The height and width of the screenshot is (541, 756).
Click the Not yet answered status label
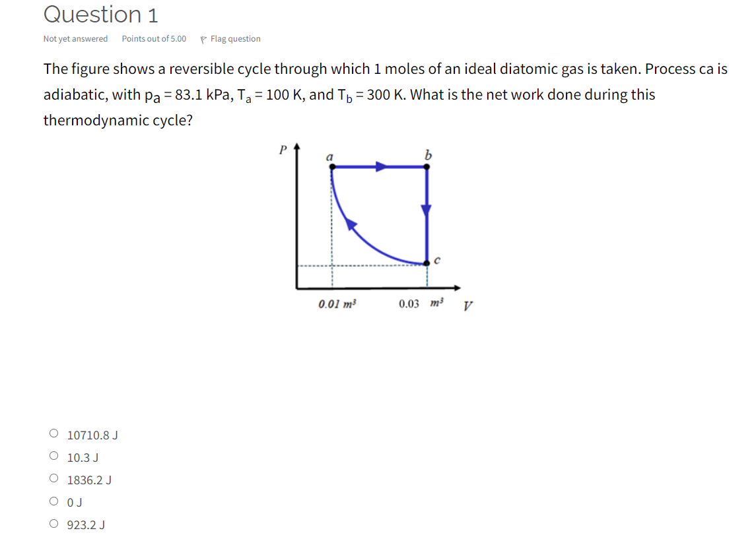[75, 38]
